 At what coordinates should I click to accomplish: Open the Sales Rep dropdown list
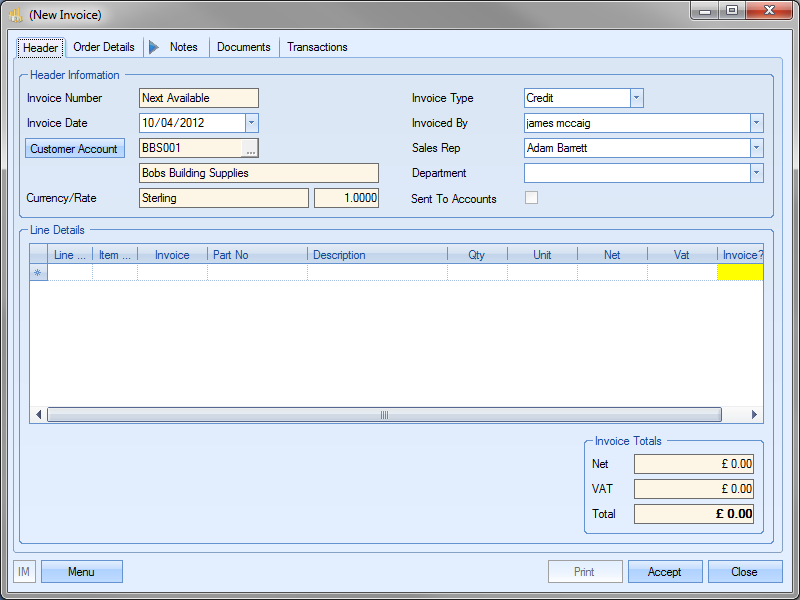pyautogui.click(x=756, y=148)
